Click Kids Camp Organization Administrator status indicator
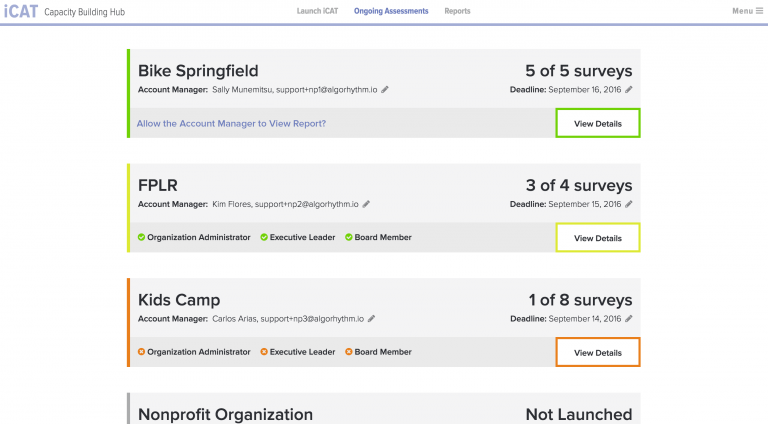This screenshot has height=424, width=768. tap(142, 352)
